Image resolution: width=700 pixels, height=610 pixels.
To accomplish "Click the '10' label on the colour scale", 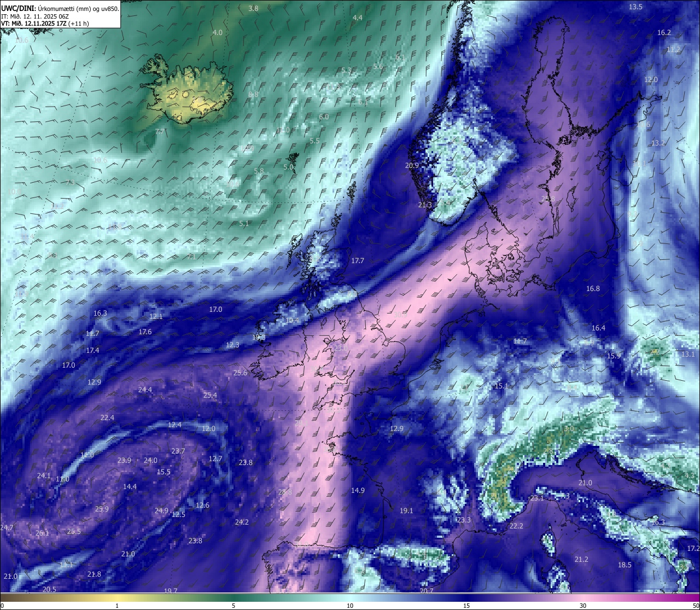I will coord(350,606).
